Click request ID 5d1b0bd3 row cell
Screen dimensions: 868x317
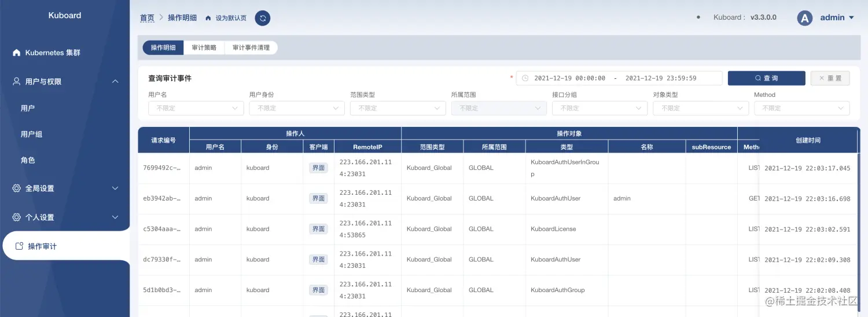pyautogui.click(x=163, y=290)
